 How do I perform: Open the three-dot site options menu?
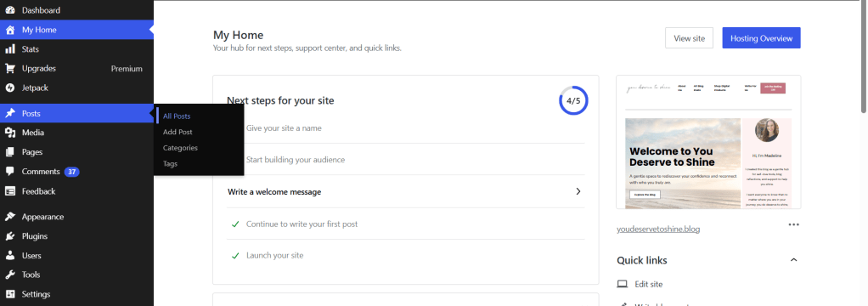click(x=794, y=224)
